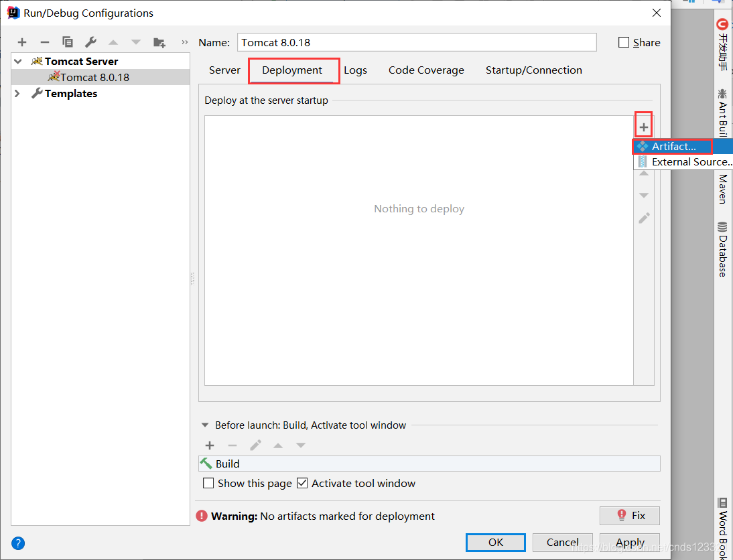
Task: Click plus icon to add deployment
Action: (x=644, y=127)
